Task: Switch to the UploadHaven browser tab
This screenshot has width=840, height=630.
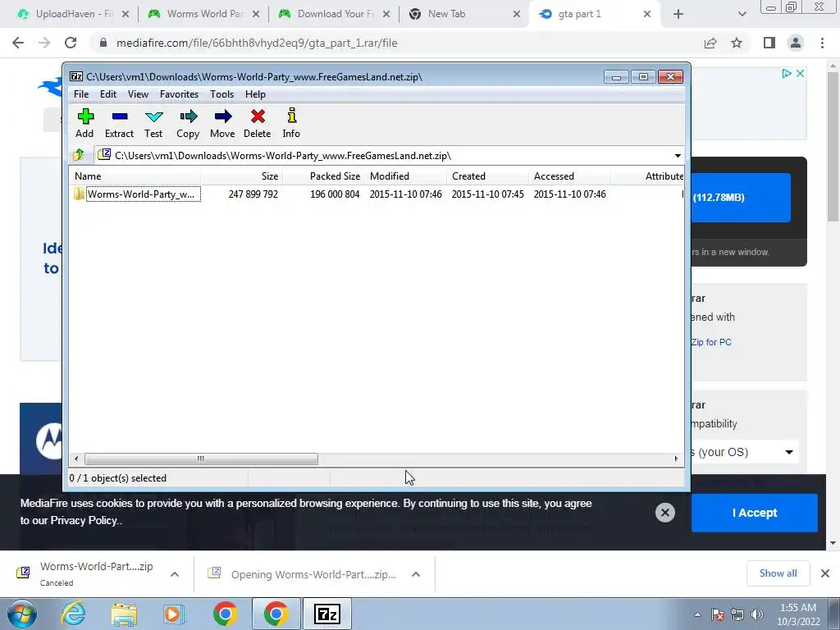Action: coord(73,14)
